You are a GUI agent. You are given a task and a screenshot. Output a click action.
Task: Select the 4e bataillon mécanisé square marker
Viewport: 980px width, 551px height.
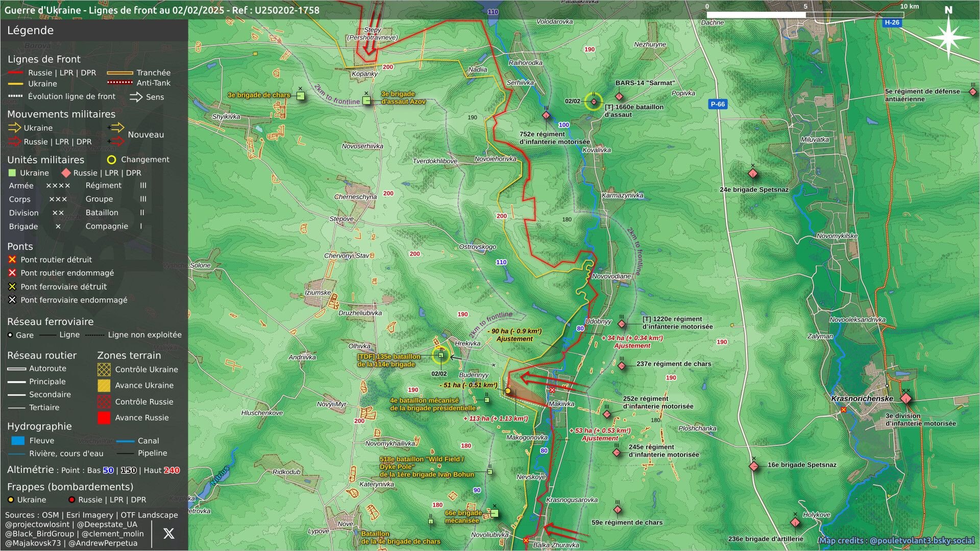tap(487, 400)
